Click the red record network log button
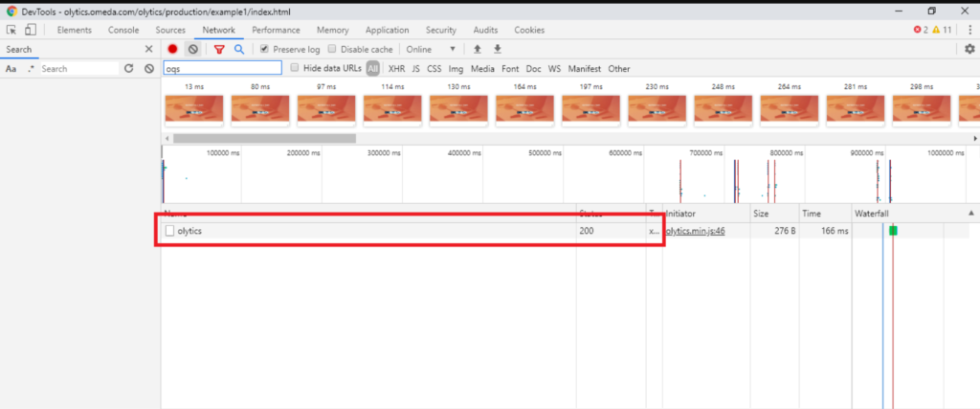The width and height of the screenshot is (980, 409). 173,49
